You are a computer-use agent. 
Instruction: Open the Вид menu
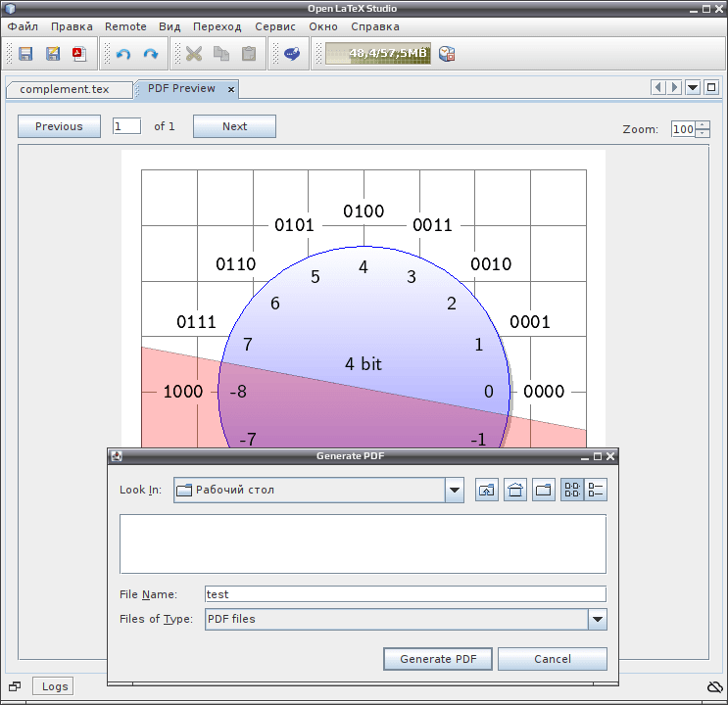point(170,26)
